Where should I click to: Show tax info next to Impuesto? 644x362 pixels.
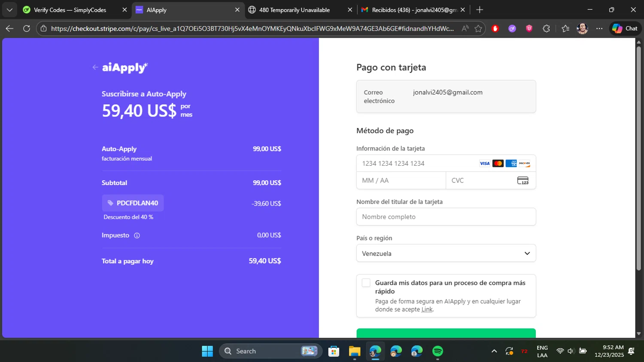tap(137, 235)
